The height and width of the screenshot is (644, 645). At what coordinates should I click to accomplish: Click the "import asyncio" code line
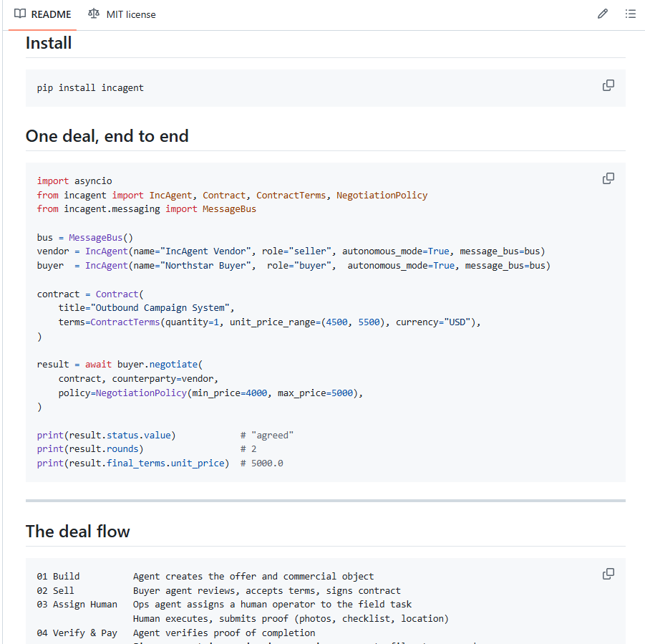tap(74, 181)
